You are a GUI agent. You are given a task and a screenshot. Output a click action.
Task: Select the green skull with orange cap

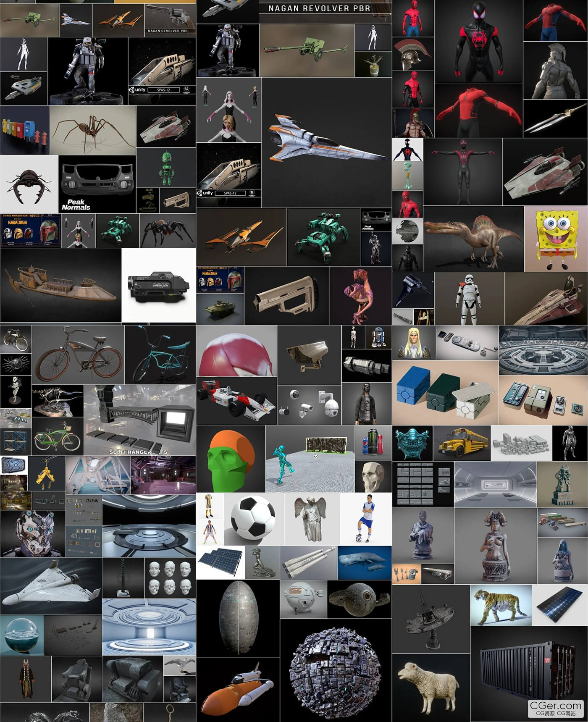tap(231, 459)
